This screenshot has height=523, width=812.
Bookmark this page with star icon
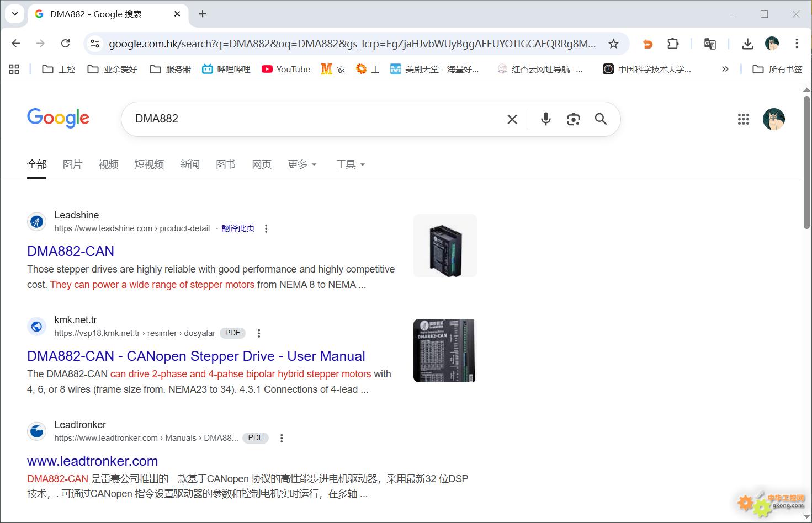[x=613, y=44]
